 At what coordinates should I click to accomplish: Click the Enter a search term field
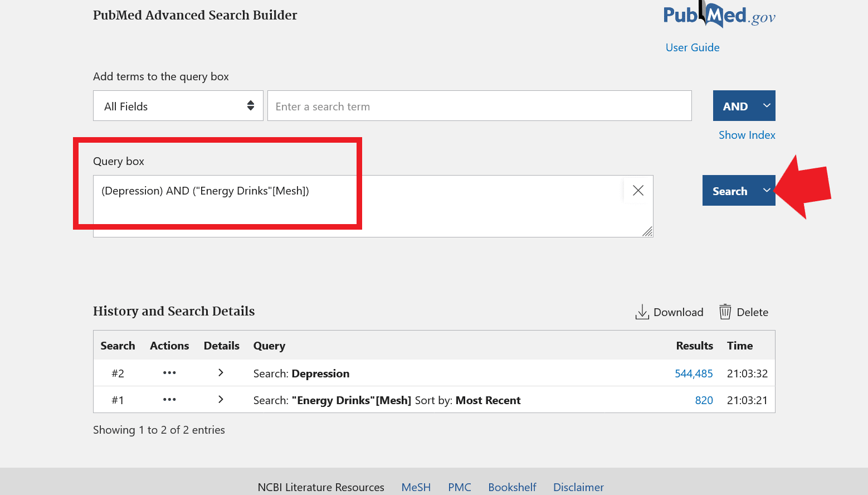480,106
